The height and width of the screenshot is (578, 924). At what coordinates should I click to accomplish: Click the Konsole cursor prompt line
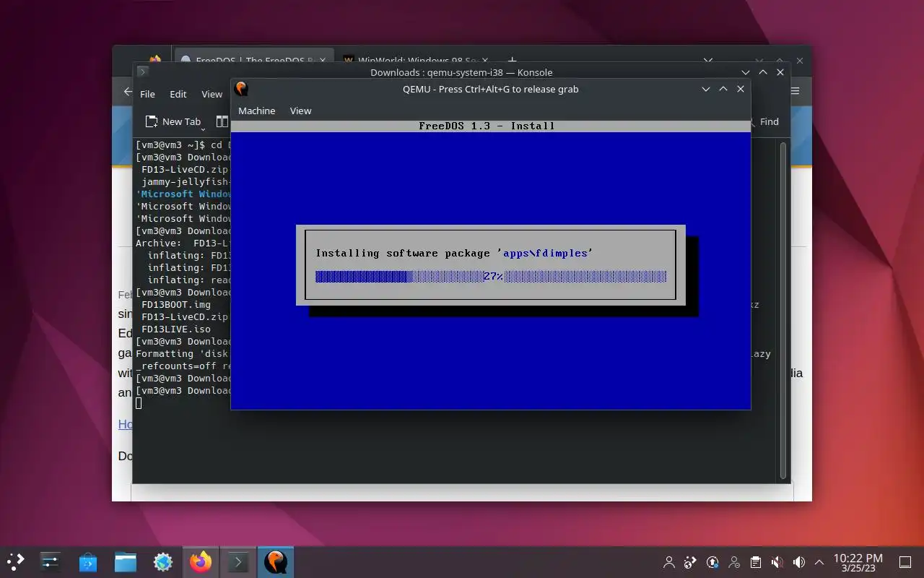click(139, 403)
